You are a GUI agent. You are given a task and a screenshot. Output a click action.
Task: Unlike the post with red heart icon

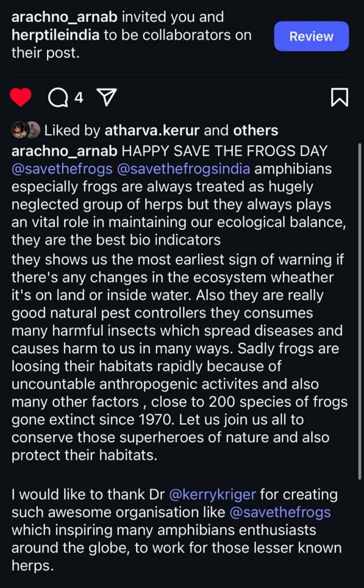(x=20, y=98)
